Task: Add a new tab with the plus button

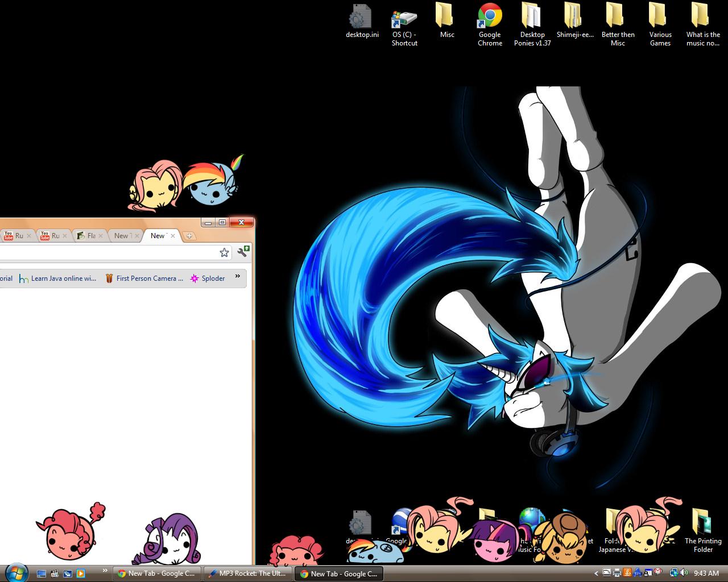Action: click(189, 236)
